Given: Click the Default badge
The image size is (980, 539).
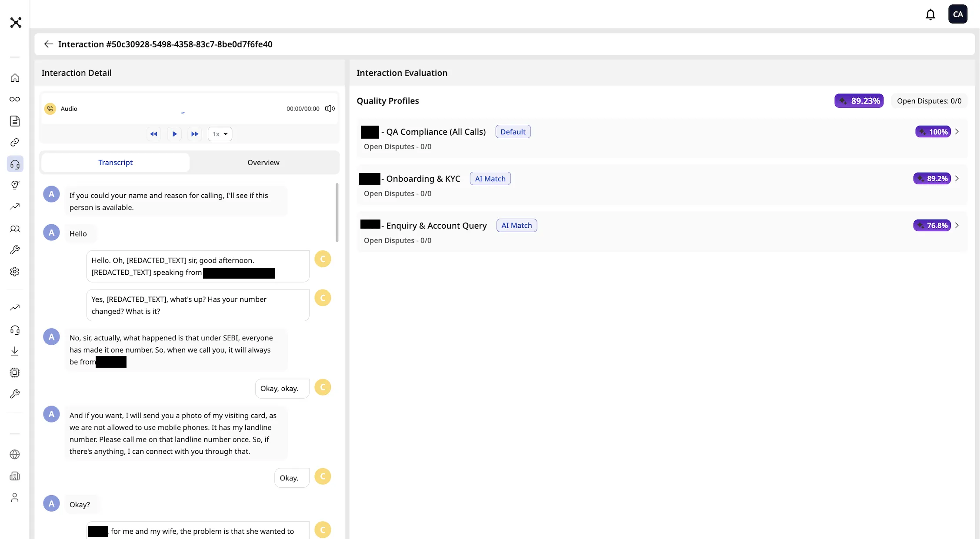Looking at the screenshot, I should click(x=513, y=132).
